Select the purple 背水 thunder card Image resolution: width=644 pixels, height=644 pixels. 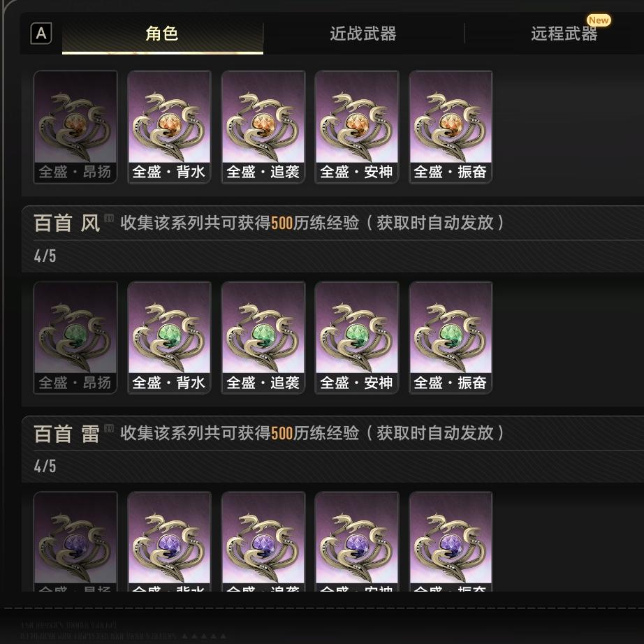coord(169,541)
